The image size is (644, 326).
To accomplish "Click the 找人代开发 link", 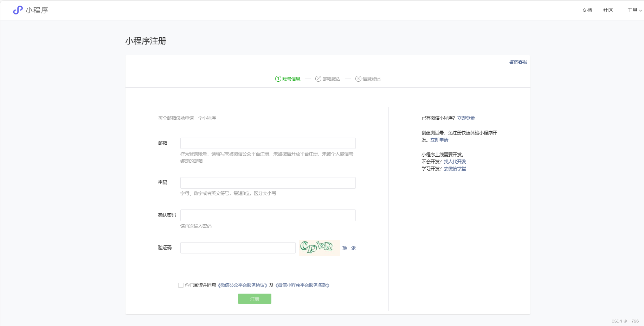I will (x=455, y=162).
